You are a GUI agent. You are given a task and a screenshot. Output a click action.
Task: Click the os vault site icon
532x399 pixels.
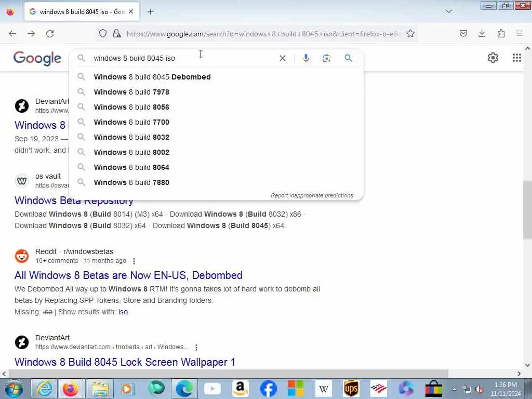click(22, 181)
